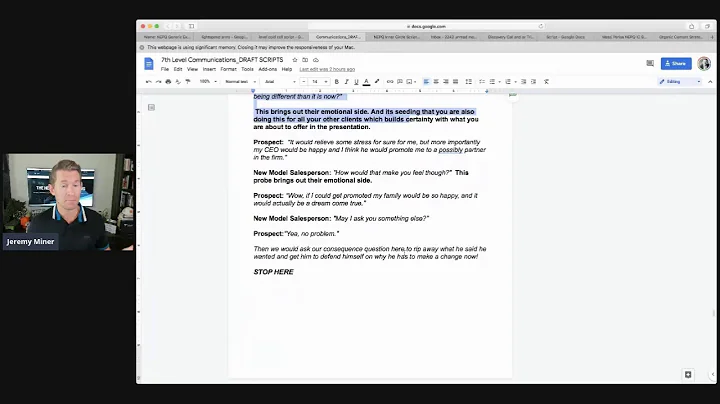Image resolution: width=720 pixels, height=404 pixels.
Task: Select the paint format roller
Action: [187, 82]
